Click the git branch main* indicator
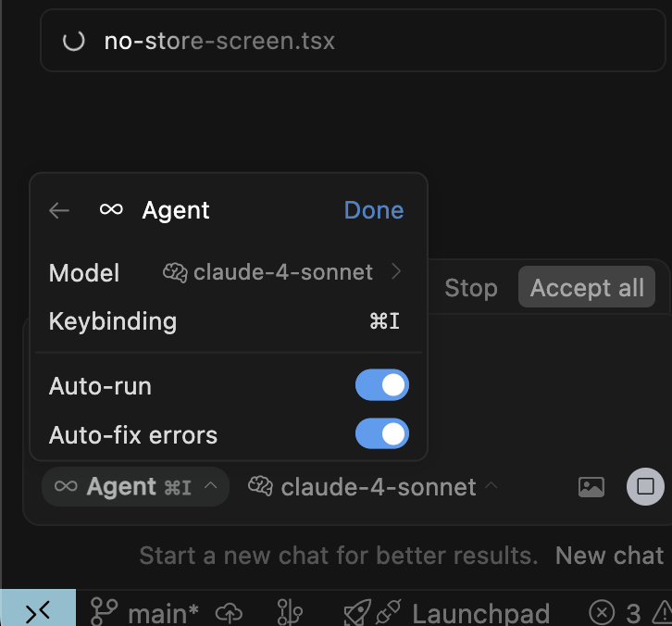The width and height of the screenshot is (672, 626). [145, 612]
